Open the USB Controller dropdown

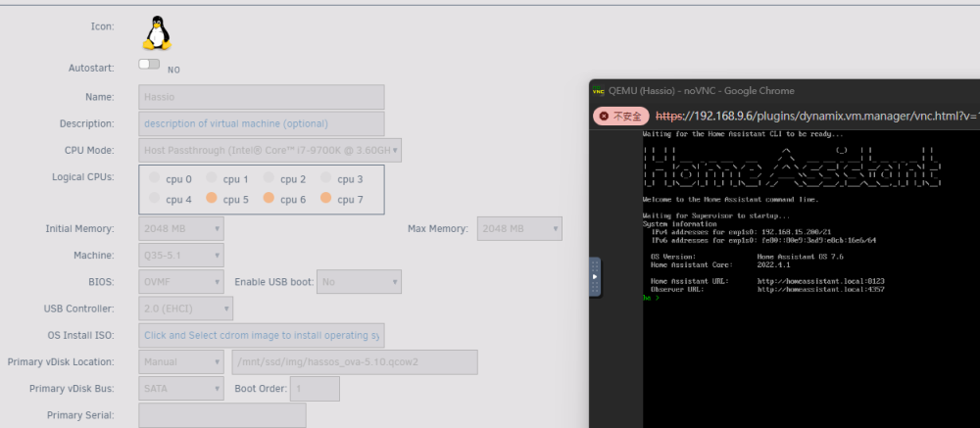[185, 309]
